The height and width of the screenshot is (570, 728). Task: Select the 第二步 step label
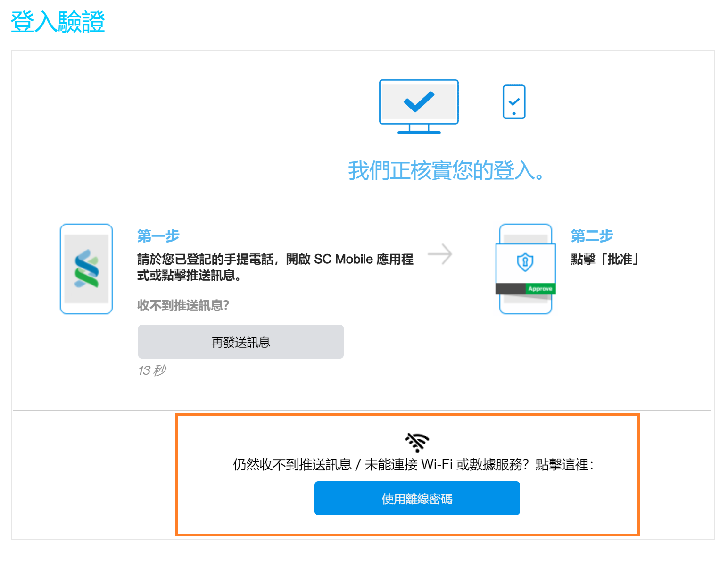tap(592, 235)
